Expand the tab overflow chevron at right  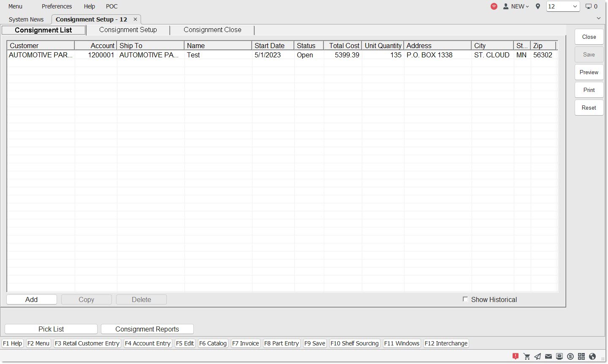[599, 18]
